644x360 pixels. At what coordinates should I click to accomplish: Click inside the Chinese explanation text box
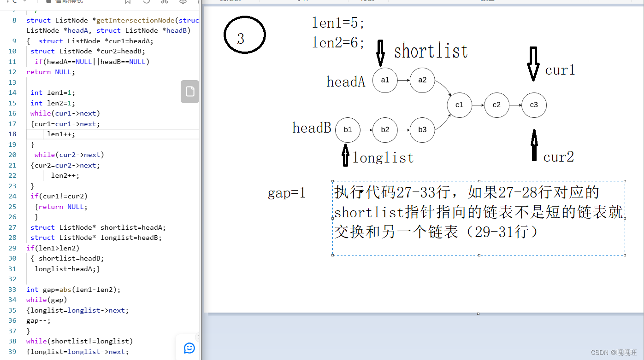pos(479,218)
